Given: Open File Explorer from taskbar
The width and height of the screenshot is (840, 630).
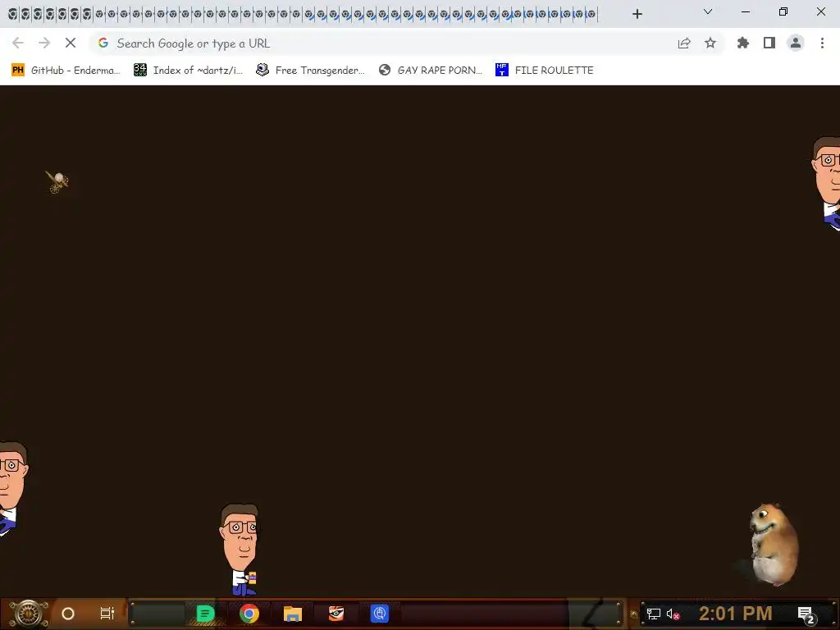Looking at the screenshot, I should [293, 614].
